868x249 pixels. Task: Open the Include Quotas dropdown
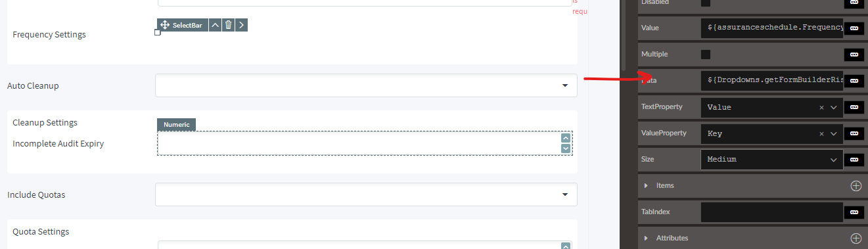click(366, 194)
